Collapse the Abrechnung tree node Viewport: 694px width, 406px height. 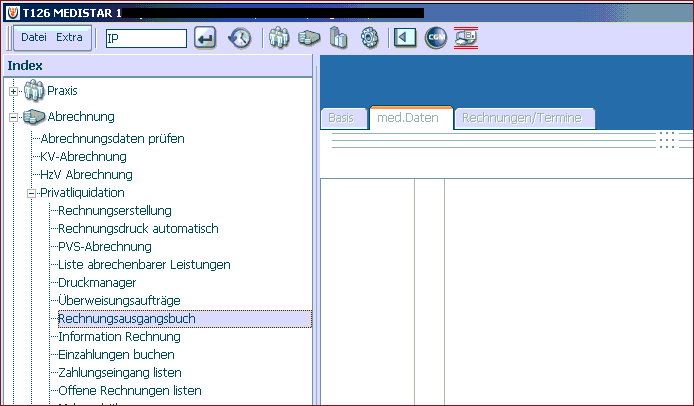[x=14, y=118]
